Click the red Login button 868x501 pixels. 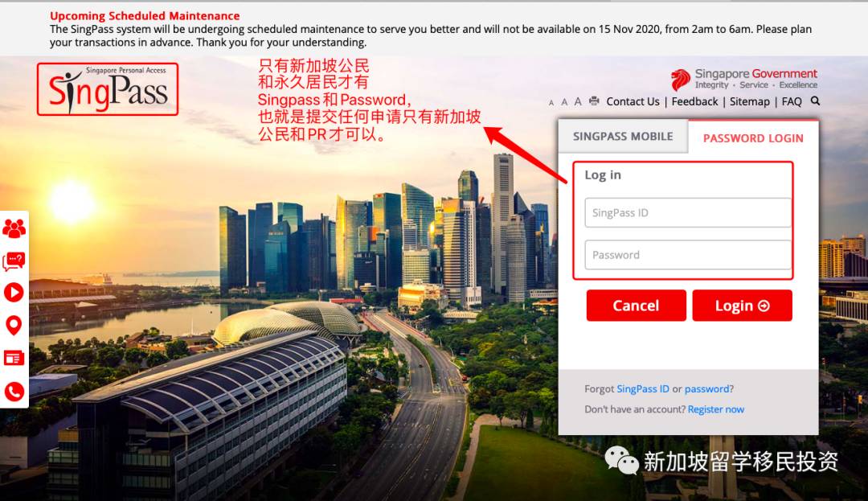pos(742,306)
